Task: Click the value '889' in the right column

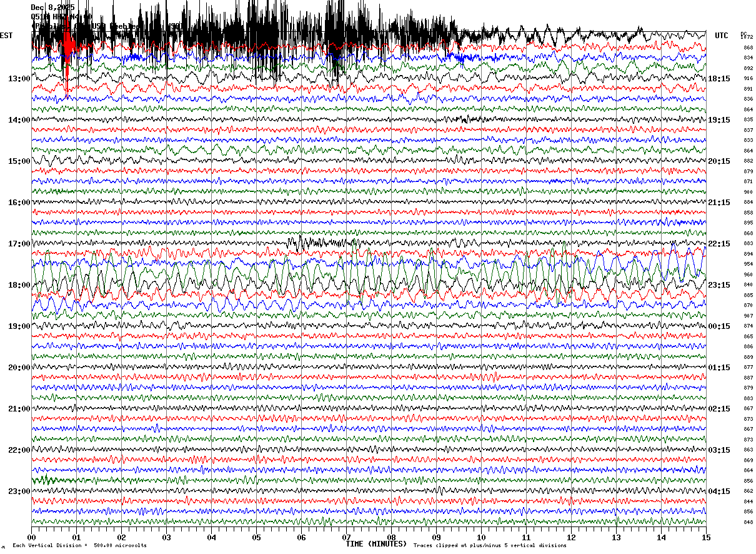Action: [x=748, y=357]
